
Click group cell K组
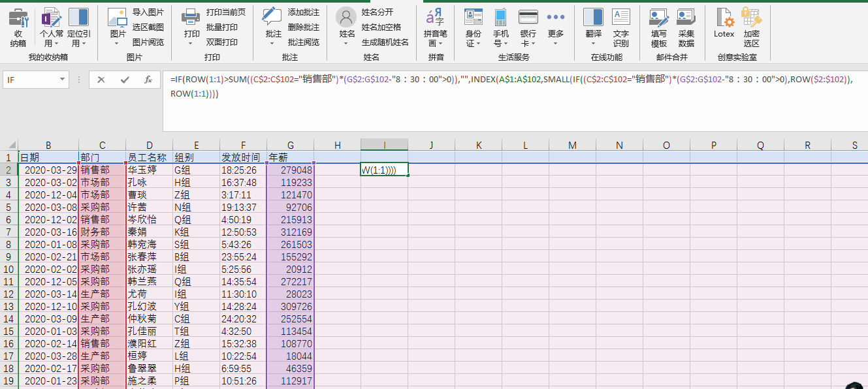coord(196,232)
